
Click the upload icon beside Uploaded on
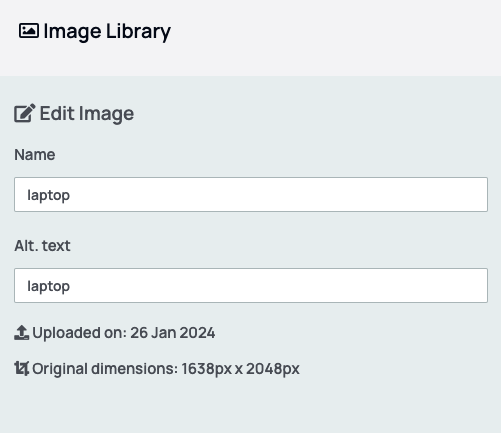coord(22,333)
